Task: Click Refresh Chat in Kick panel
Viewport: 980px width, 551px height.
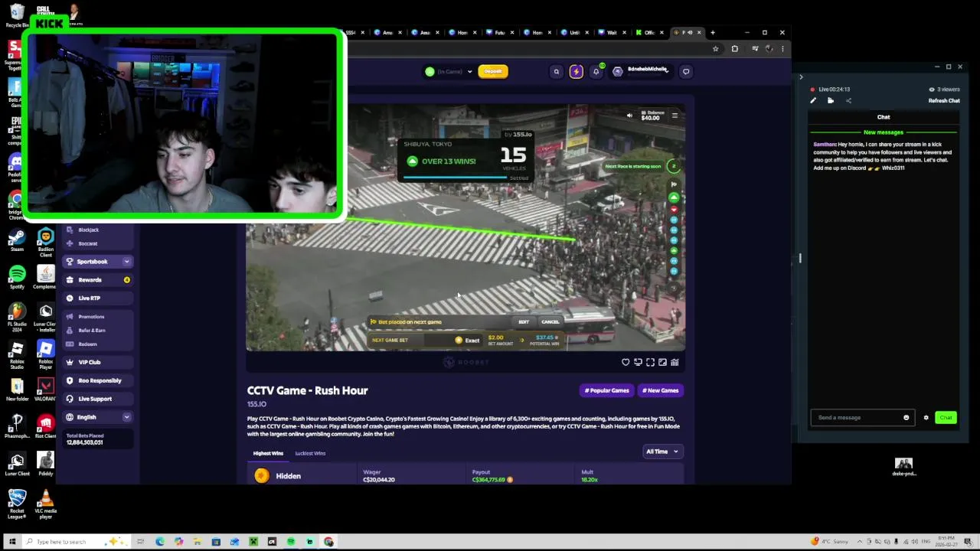Action: (944, 101)
